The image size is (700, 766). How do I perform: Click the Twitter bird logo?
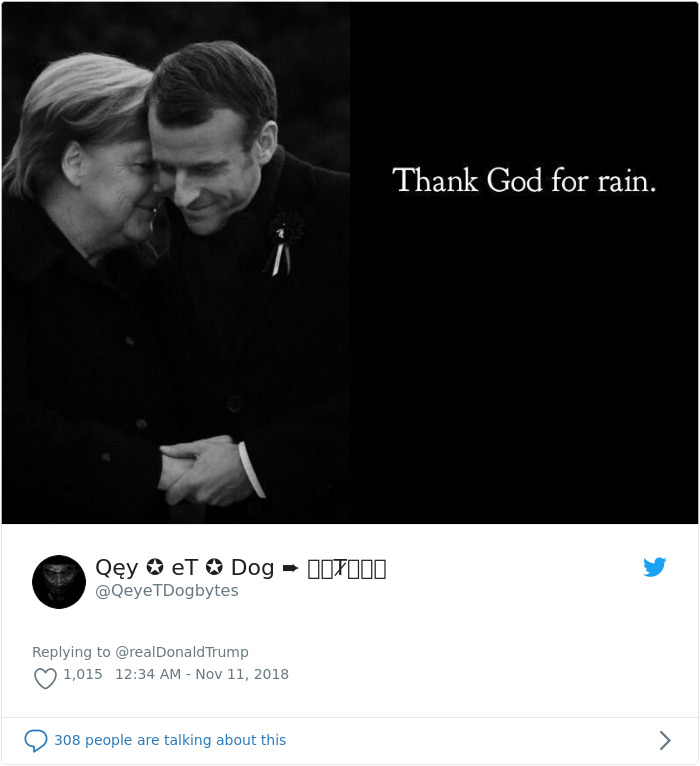tap(655, 567)
